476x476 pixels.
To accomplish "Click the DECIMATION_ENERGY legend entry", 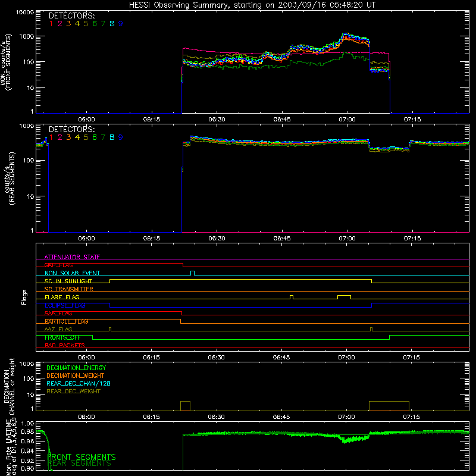I will tap(76, 368).
